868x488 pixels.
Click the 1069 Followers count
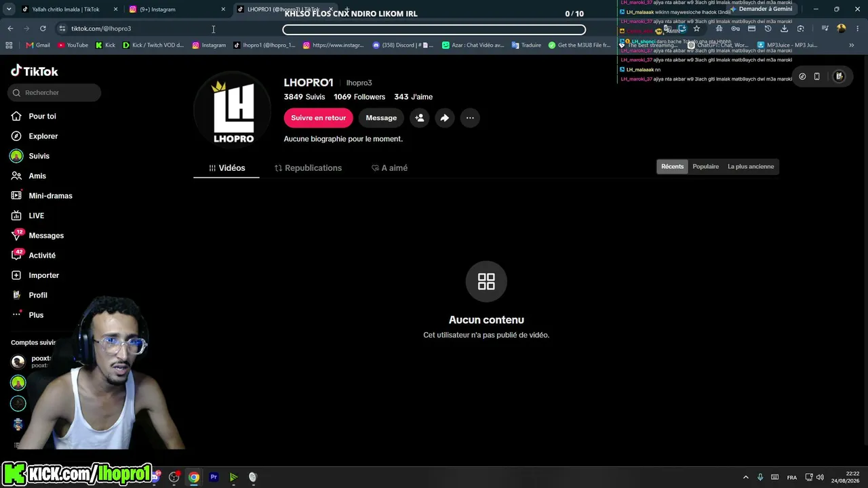coord(359,97)
